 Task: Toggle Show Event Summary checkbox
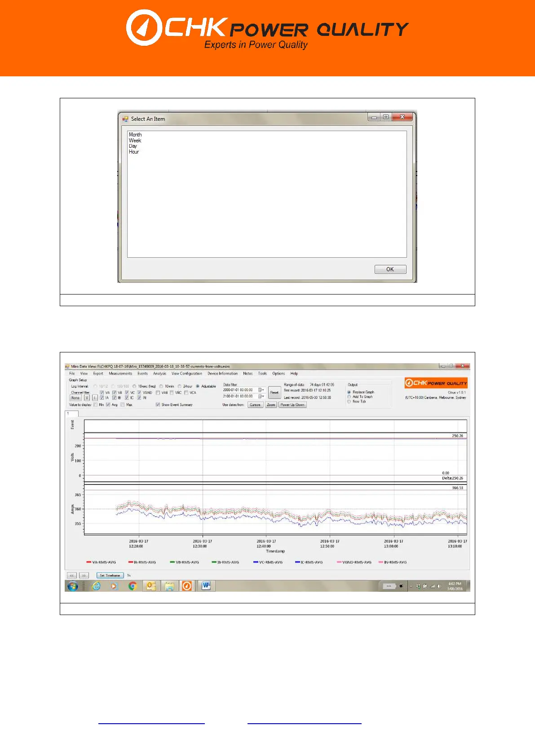click(x=158, y=404)
